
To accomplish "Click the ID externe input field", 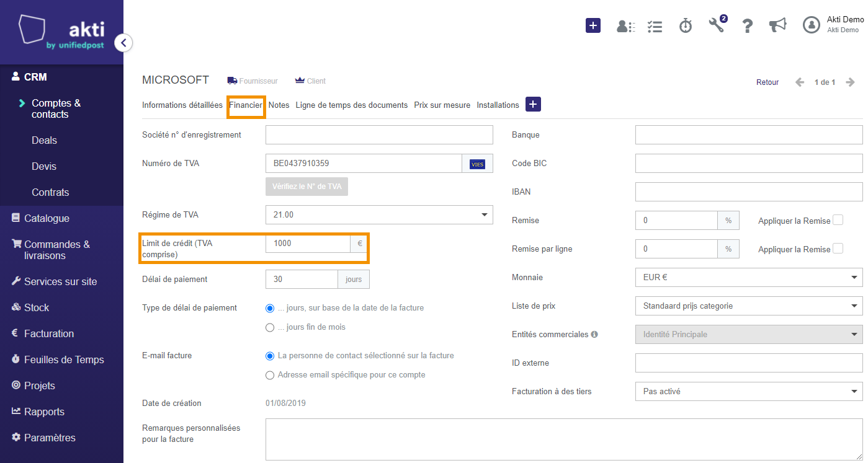I will coord(749,363).
